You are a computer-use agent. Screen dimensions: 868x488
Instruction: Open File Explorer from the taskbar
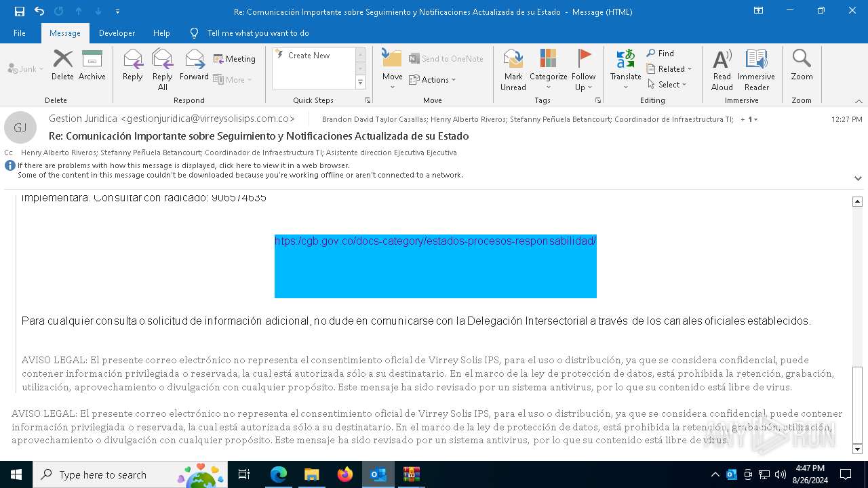tap(311, 474)
